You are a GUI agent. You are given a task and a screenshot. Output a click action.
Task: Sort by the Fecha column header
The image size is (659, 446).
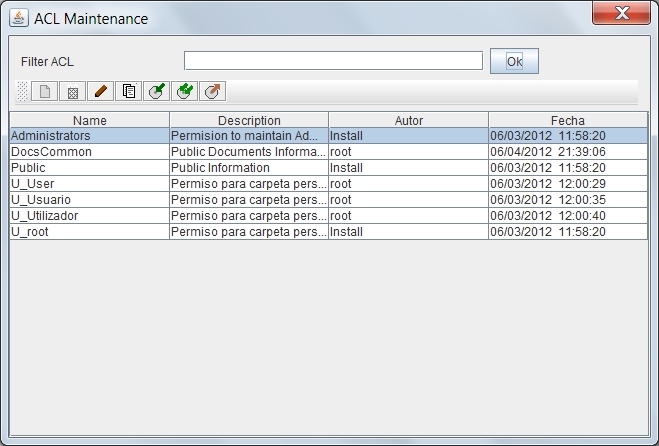coord(568,120)
